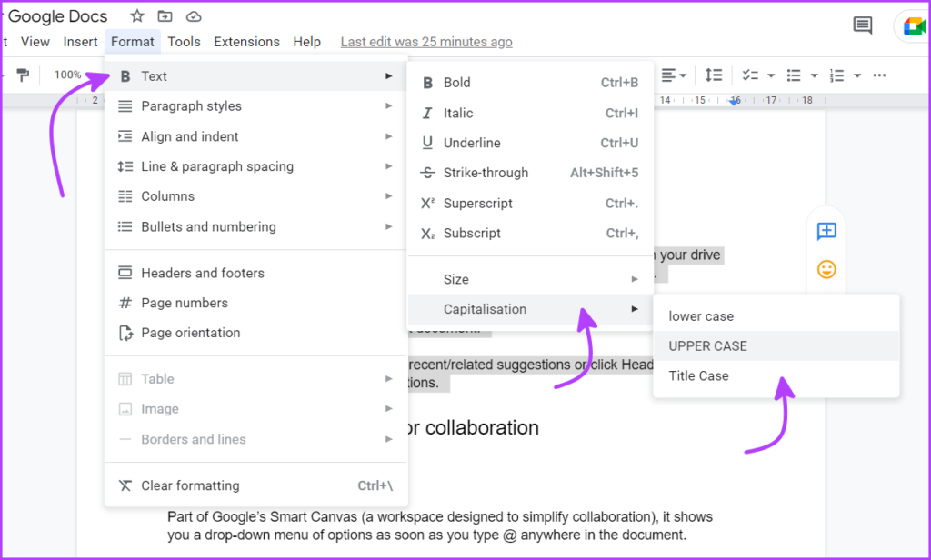Open the text alignment dropdown in the toolbar
The image size is (931, 560).
(674, 75)
